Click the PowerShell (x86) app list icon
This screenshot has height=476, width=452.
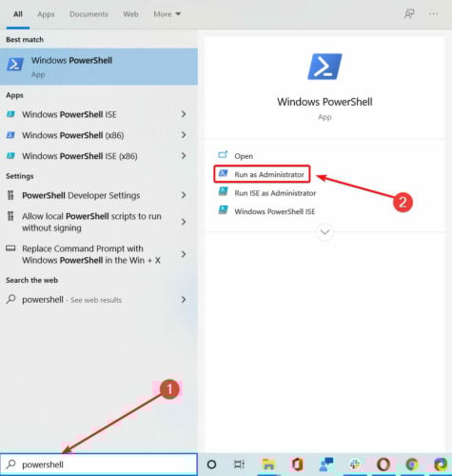[x=10, y=135]
